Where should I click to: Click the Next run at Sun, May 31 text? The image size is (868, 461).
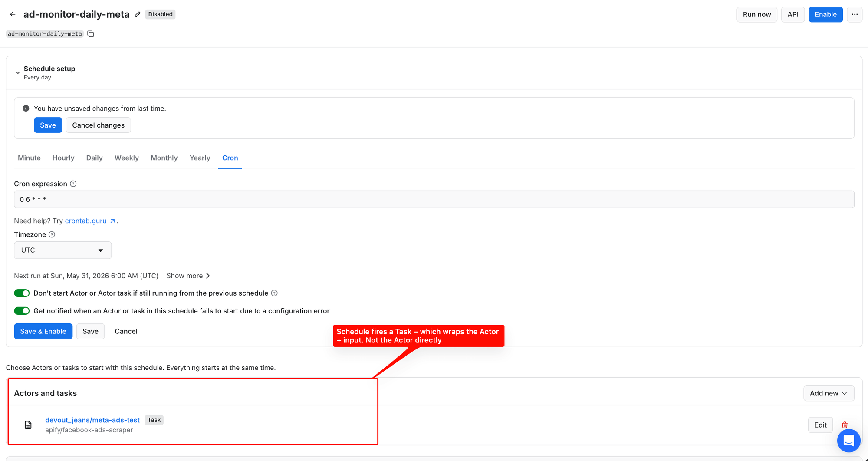(x=86, y=276)
